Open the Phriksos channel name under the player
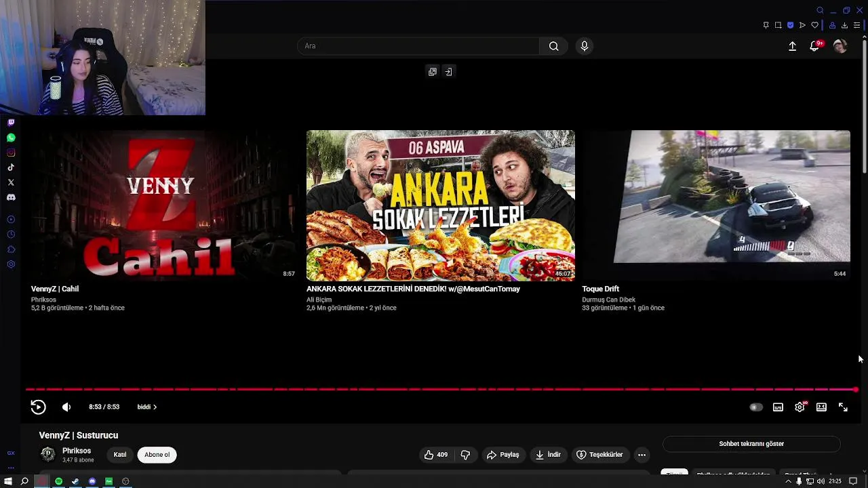Image resolution: width=868 pixels, height=488 pixels. (77, 451)
